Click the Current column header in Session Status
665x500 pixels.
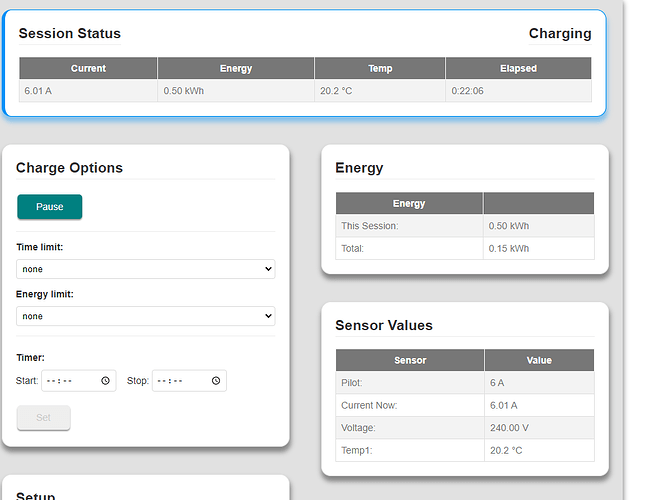pos(88,69)
